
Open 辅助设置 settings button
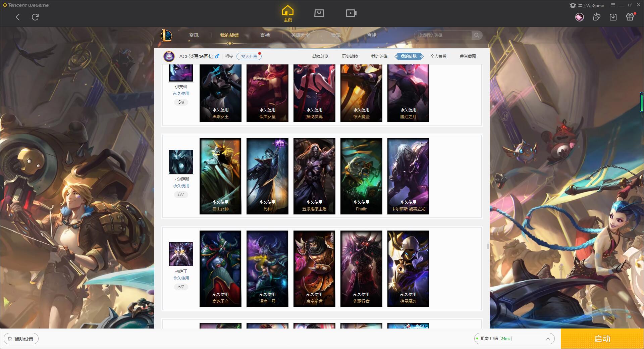click(21, 339)
